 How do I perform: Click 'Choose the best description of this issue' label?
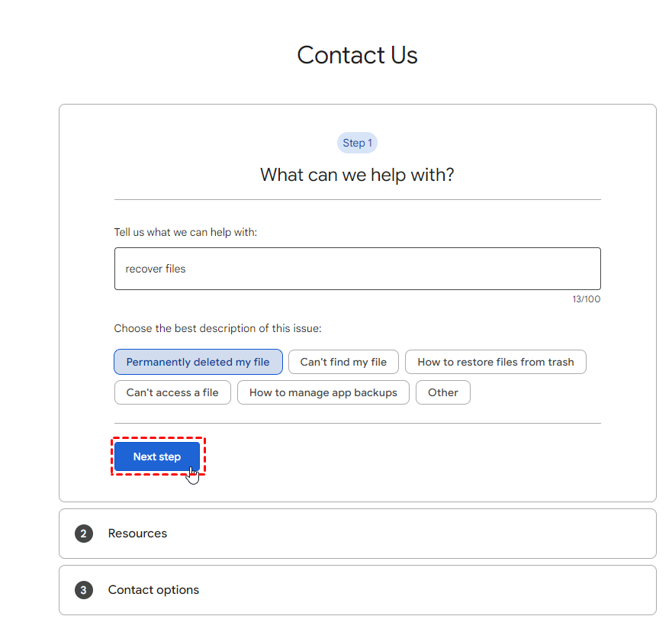coord(217,328)
